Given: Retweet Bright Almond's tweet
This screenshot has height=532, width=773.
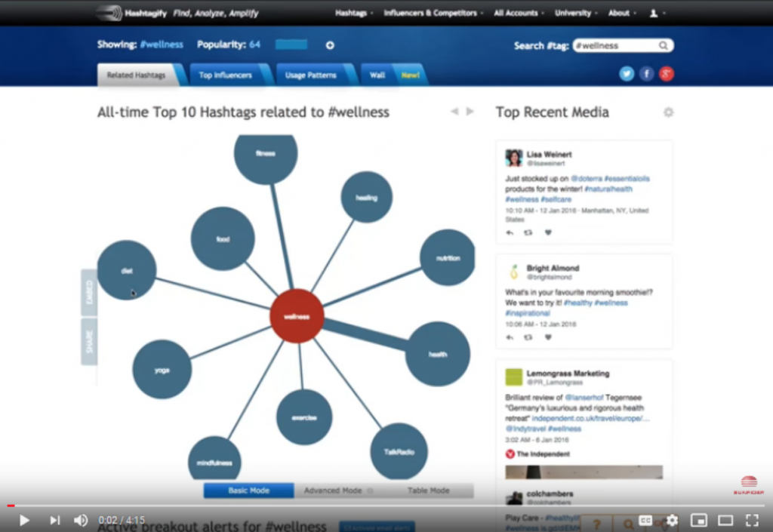Looking at the screenshot, I should tap(528, 337).
